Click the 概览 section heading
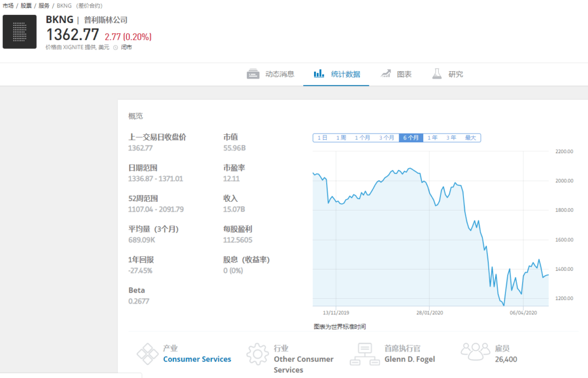Viewport: 588px width, 378px height. point(136,116)
